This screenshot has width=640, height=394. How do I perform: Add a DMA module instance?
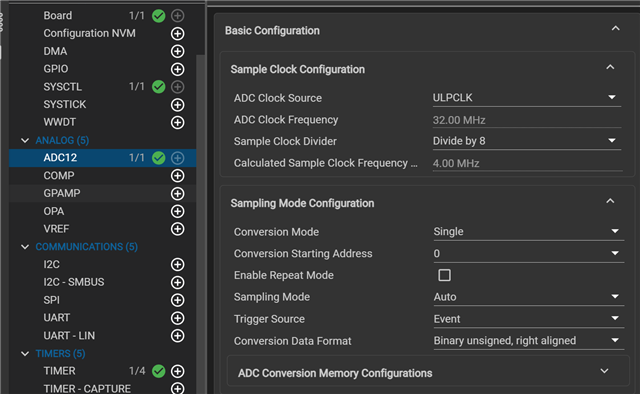tap(177, 51)
